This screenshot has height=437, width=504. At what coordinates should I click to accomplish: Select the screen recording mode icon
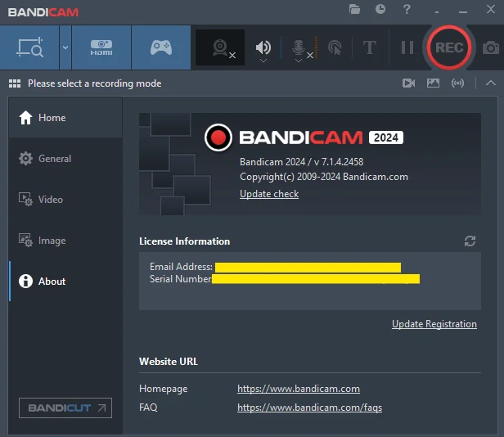click(x=29, y=47)
